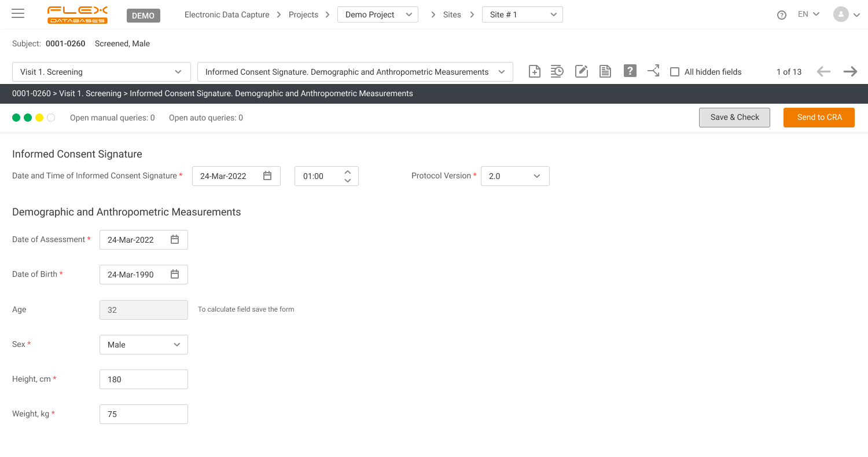
Task: Click the Height, cm input field
Action: tap(144, 379)
